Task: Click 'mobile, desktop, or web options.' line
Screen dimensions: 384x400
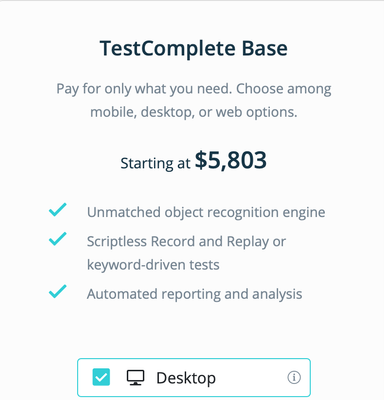Action: tap(194, 112)
